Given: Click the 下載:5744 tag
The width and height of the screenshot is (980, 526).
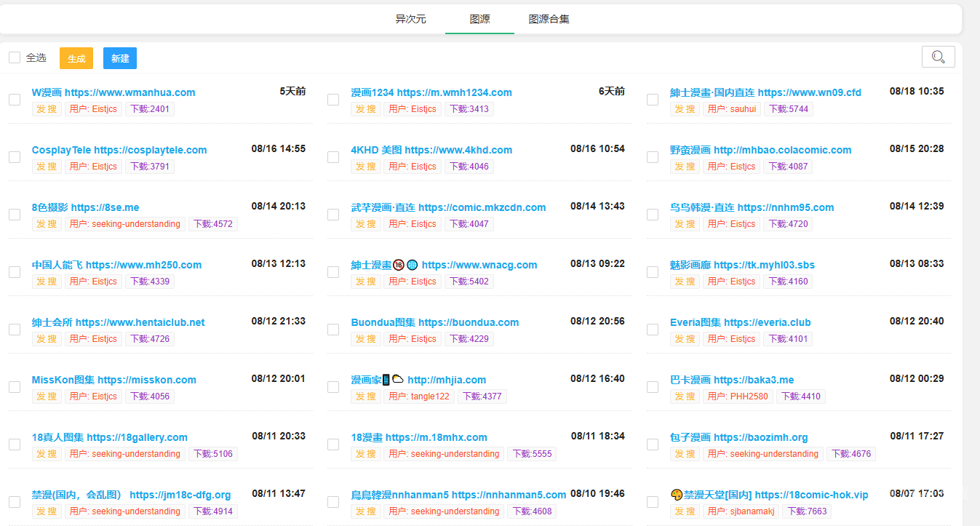Looking at the screenshot, I should coord(789,109).
